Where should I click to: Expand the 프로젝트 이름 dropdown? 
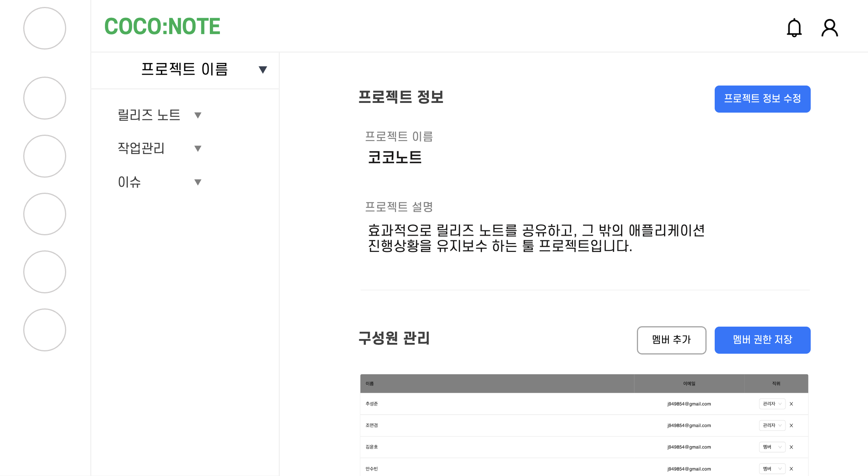[x=262, y=69]
